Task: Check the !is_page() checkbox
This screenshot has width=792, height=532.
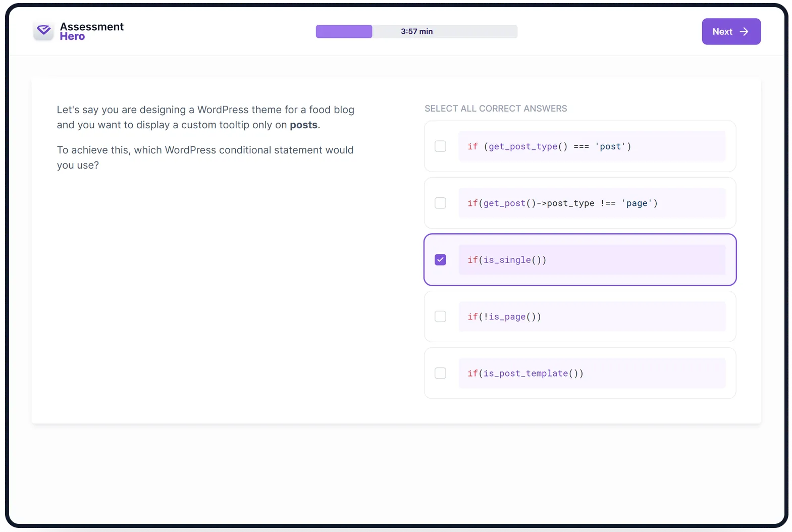Action: (440, 316)
